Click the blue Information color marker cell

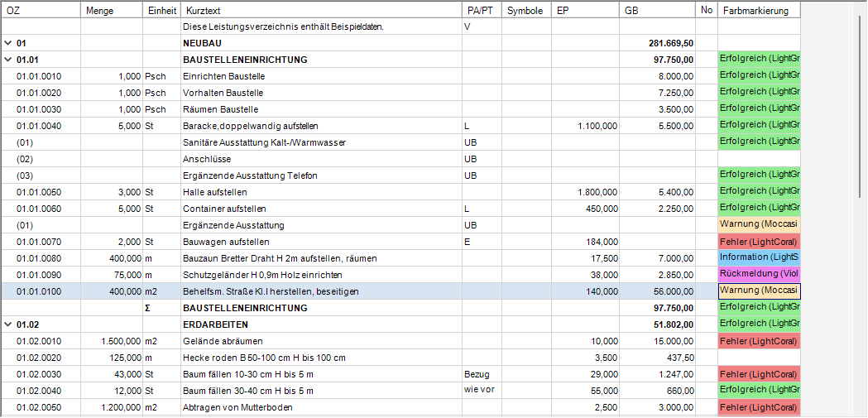tap(759, 257)
